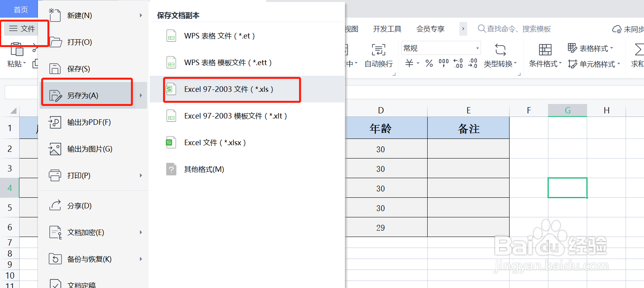The width and height of the screenshot is (644, 288).
Task: Select column G header
Action: tap(568, 110)
